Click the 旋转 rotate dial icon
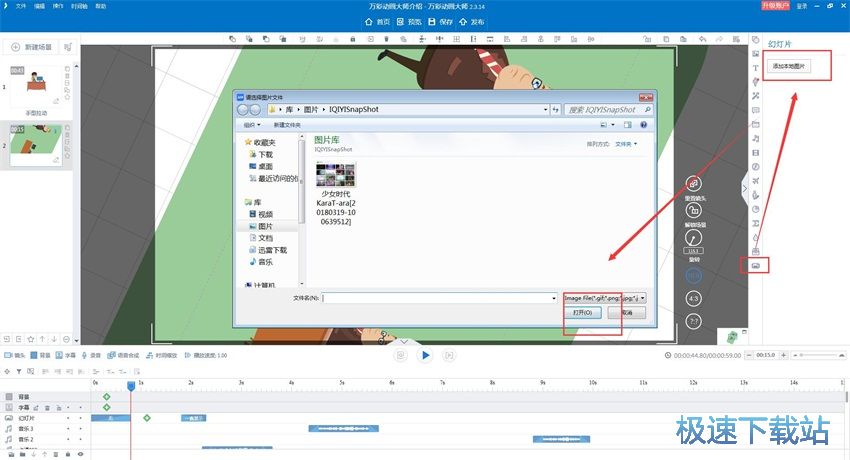Viewport: 850px width, 460px height. tap(694, 238)
